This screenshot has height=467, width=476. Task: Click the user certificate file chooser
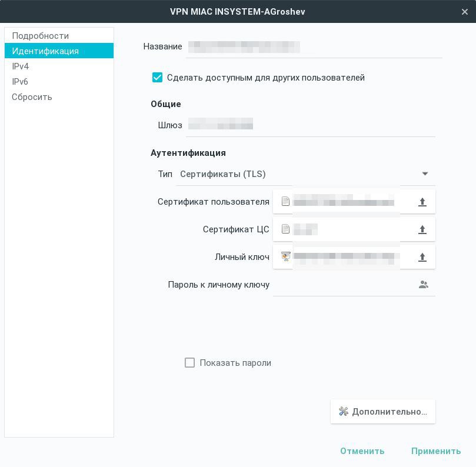pyautogui.click(x=354, y=202)
